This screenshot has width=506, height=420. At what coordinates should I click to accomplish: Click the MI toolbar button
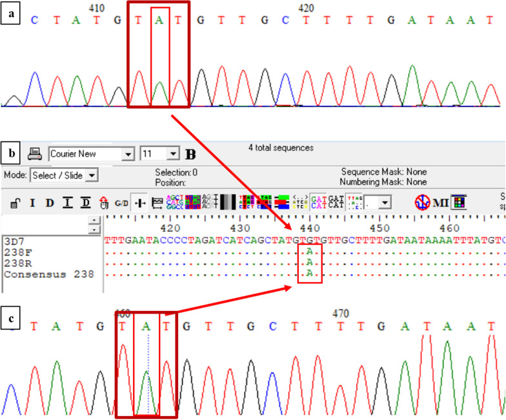coord(441,203)
